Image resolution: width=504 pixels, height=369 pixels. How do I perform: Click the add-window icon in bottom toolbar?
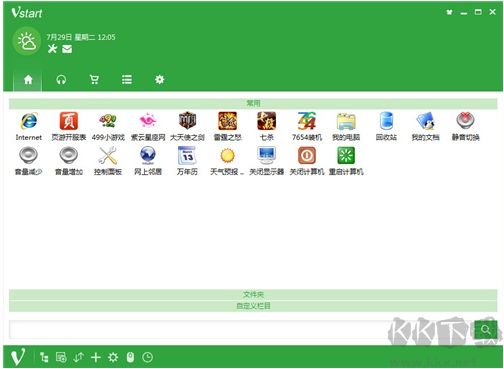[61, 357]
